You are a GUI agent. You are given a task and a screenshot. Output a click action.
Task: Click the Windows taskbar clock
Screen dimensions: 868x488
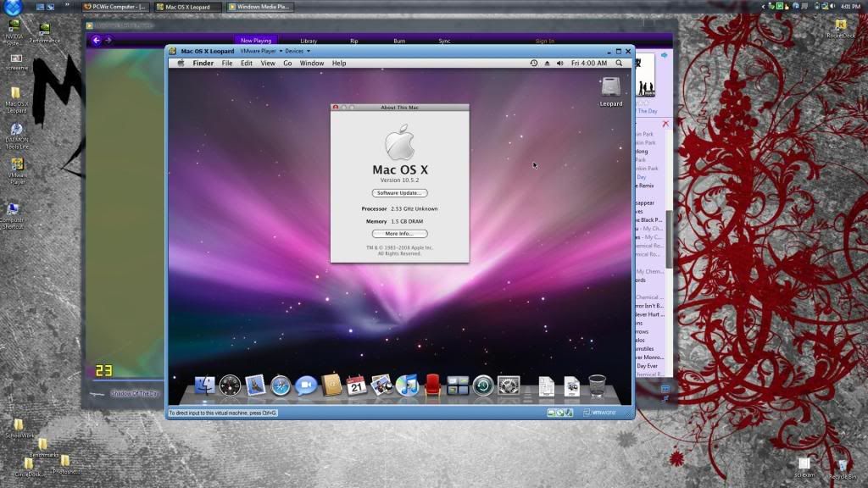click(x=850, y=7)
